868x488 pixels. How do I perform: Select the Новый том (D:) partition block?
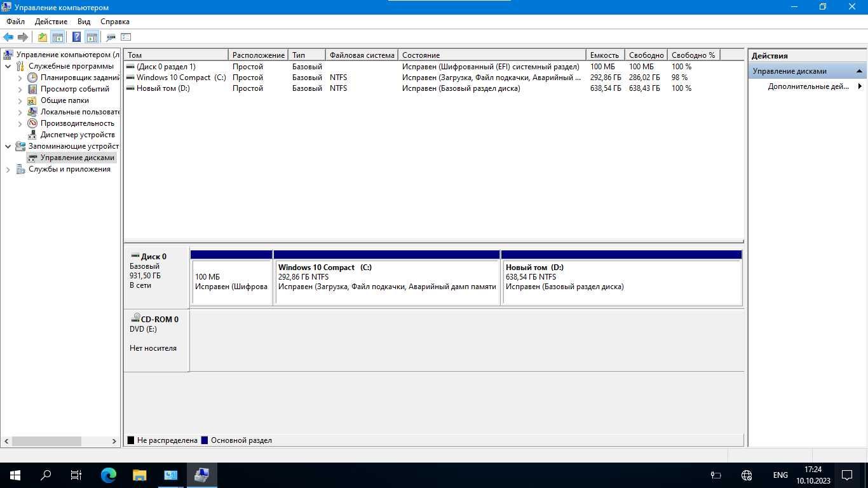click(x=621, y=278)
